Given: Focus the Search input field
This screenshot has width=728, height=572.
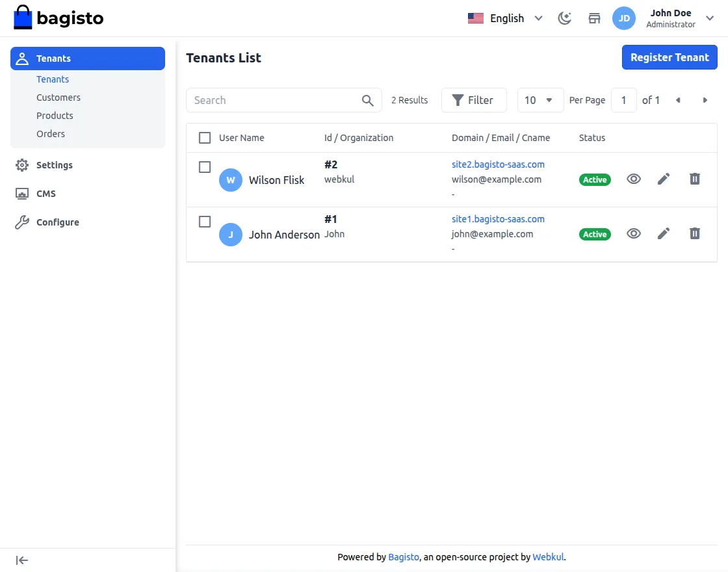Looking at the screenshot, I should coord(283,100).
